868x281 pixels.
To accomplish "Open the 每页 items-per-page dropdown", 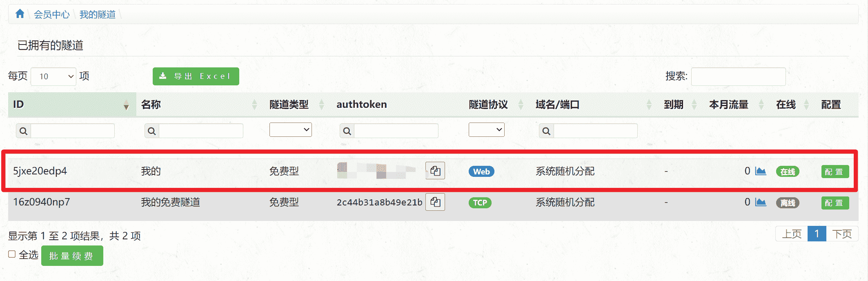I will coord(53,76).
